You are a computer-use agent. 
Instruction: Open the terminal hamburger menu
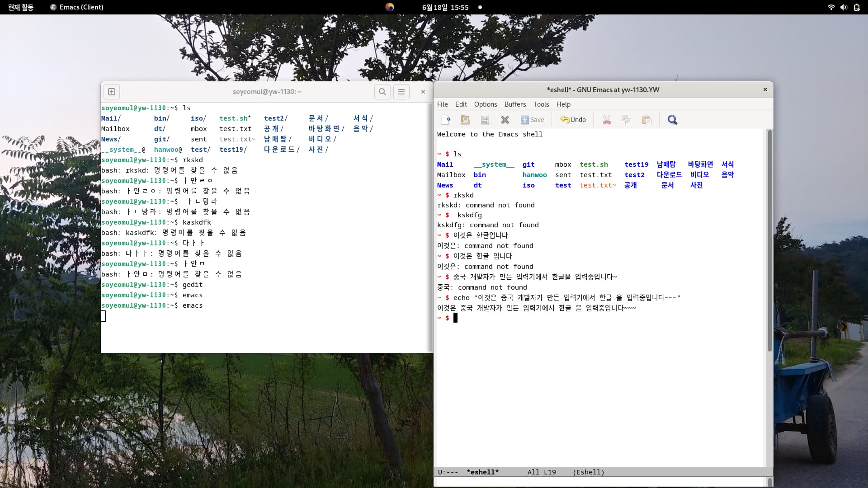[x=401, y=92]
